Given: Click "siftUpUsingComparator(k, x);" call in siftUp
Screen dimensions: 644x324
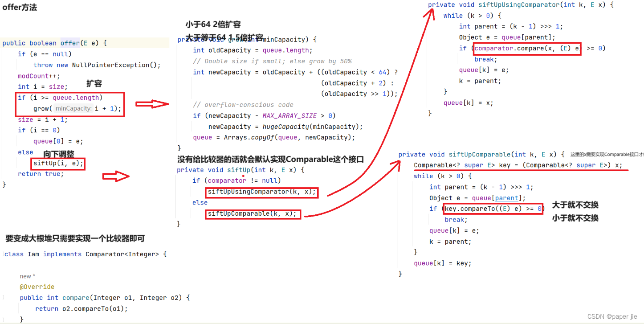Looking at the screenshot, I should tap(262, 192).
